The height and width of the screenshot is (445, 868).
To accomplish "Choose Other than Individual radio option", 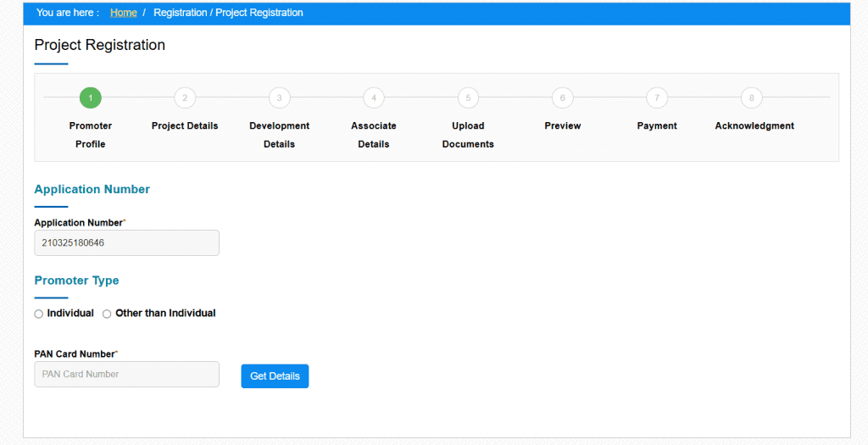I will 107,314.
